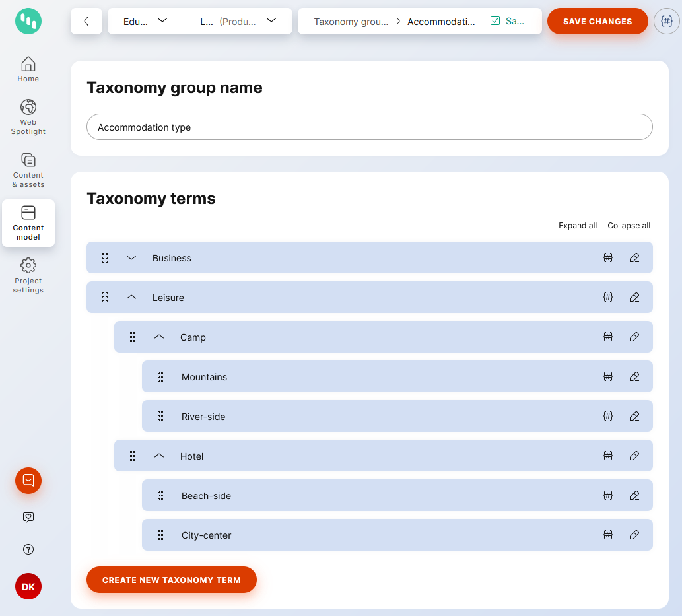This screenshot has height=616, width=682.
Task: View the codename of the Business term
Action: pos(607,257)
